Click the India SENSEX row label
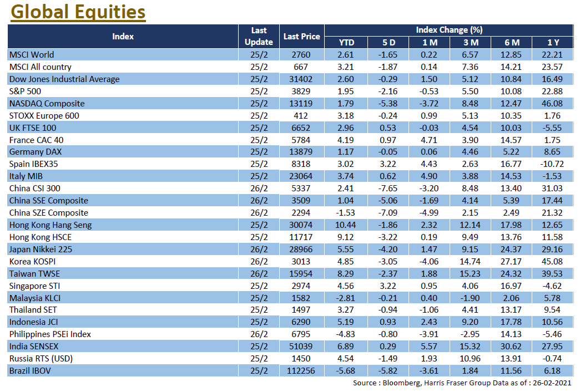585x392 pixels. [x=33, y=347]
